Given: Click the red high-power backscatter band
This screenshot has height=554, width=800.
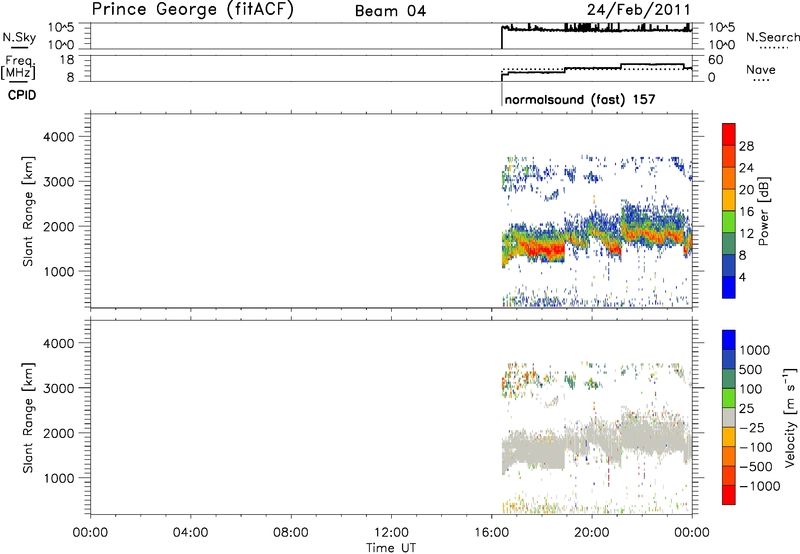Looking at the screenshot, I should point(544,250).
